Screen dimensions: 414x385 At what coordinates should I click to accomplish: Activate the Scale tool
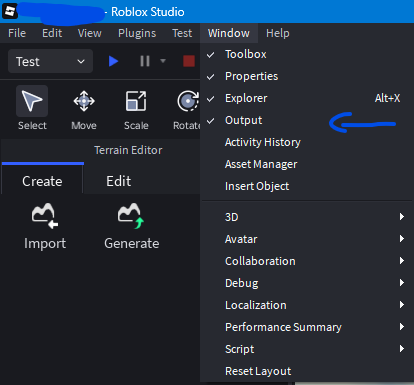coord(136,108)
